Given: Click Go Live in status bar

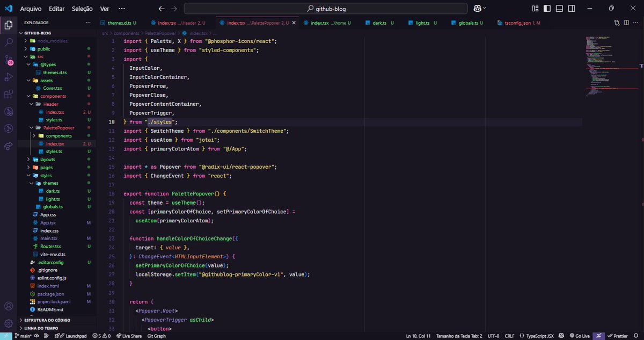Looking at the screenshot, I should click(579, 336).
